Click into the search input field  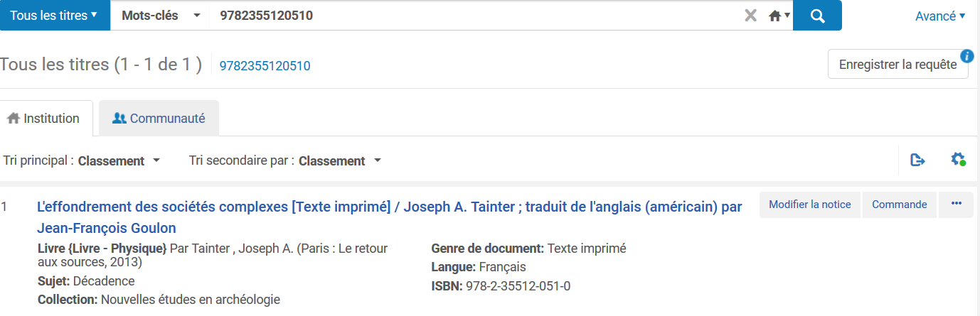(469, 15)
